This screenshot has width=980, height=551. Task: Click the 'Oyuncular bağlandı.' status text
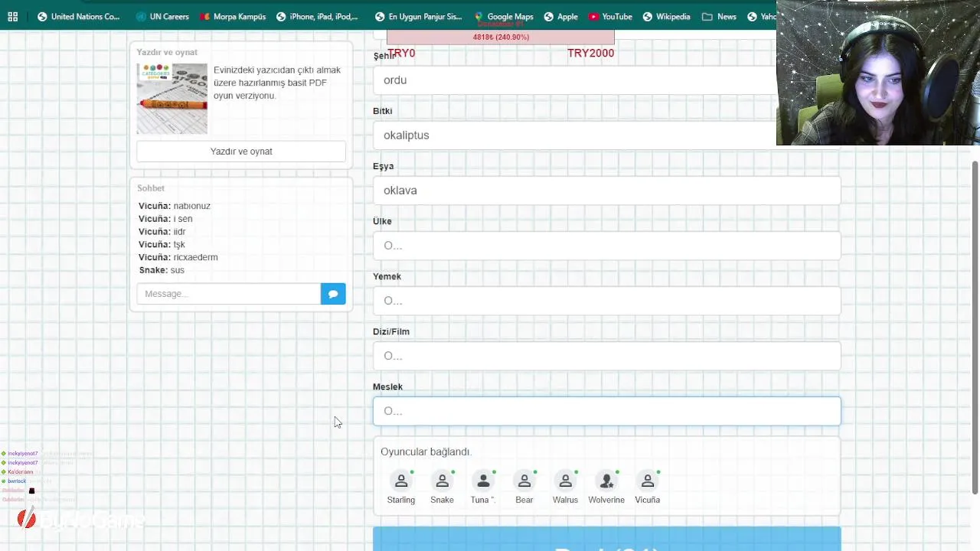point(426,452)
